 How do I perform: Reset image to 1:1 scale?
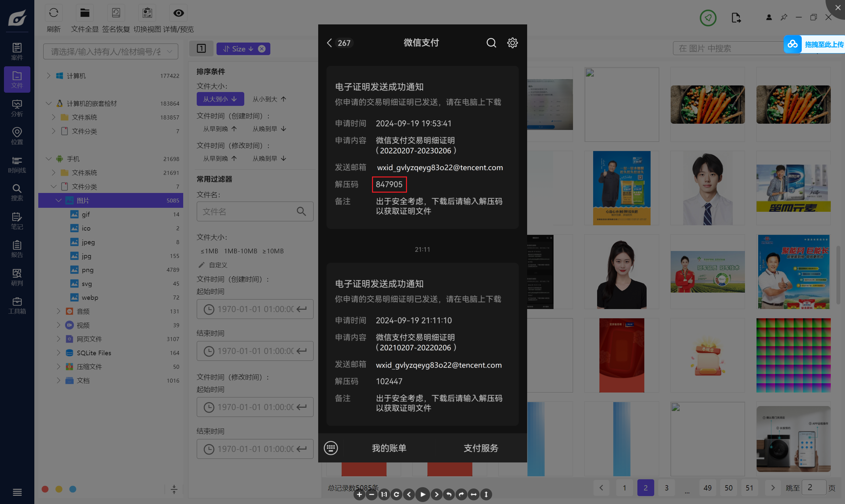384,494
